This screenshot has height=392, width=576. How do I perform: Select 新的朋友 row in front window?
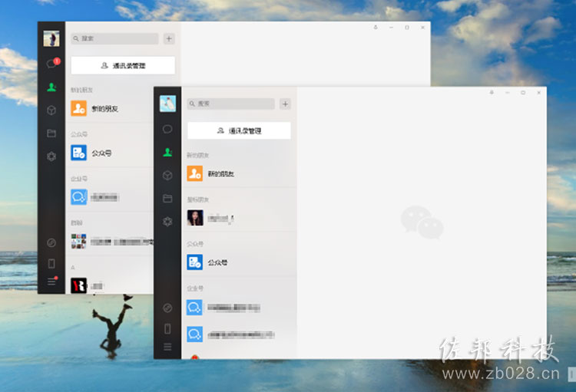pyautogui.click(x=239, y=174)
